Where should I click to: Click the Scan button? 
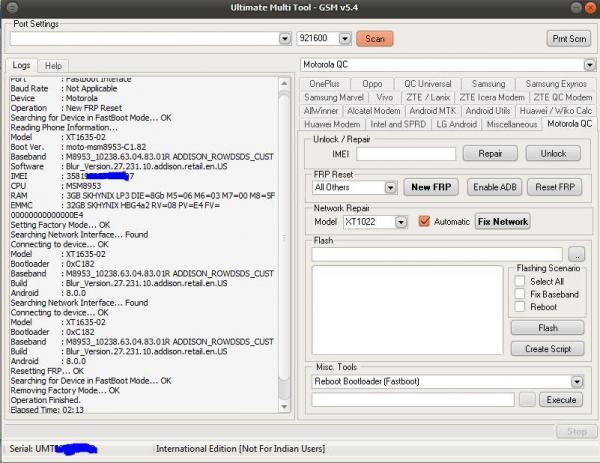pos(375,39)
